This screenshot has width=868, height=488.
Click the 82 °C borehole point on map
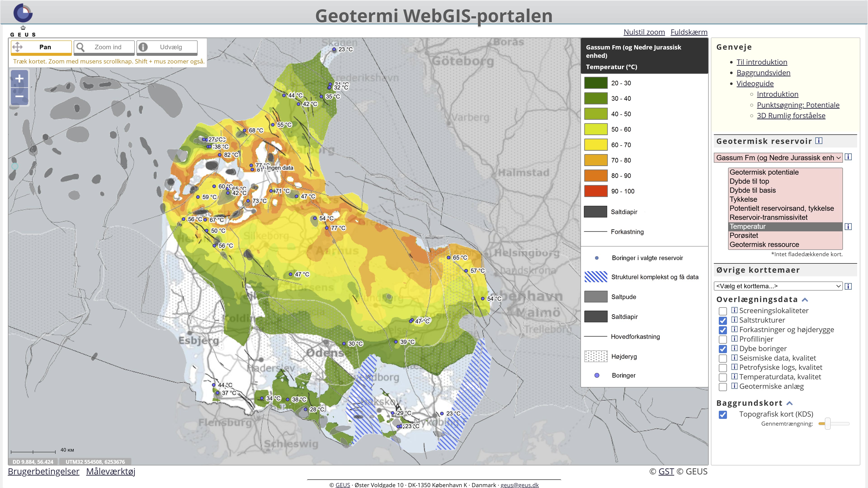pyautogui.click(x=219, y=155)
